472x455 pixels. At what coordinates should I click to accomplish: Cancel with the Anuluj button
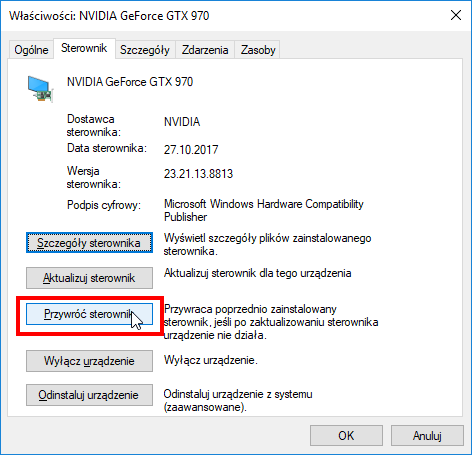pos(427,435)
